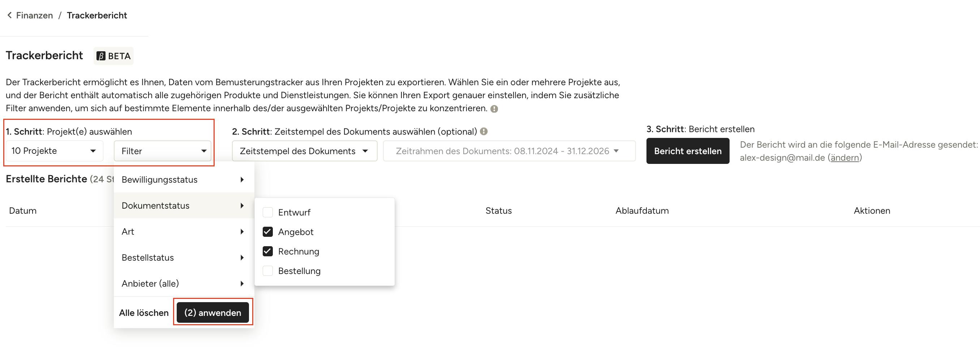980x361 pixels.
Task: Click info icon next to 2. Schritt label
Action: click(x=483, y=131)
